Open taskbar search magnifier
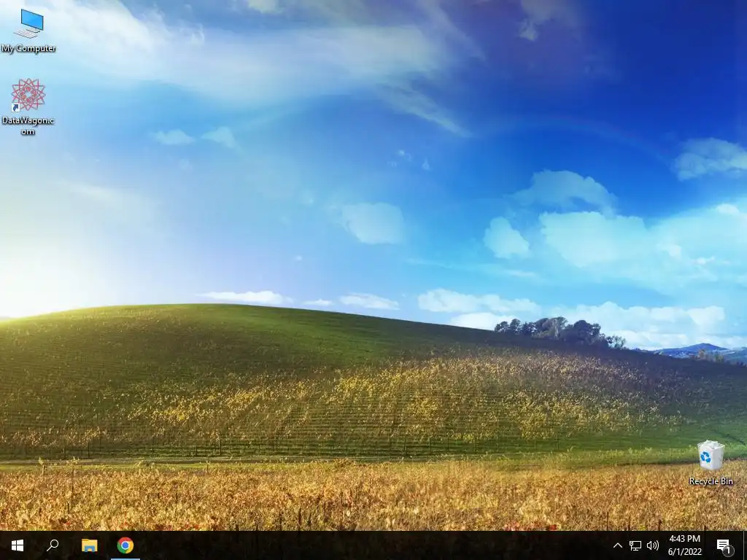The height and width of the screenshot is (560, 747). [53, 545]
